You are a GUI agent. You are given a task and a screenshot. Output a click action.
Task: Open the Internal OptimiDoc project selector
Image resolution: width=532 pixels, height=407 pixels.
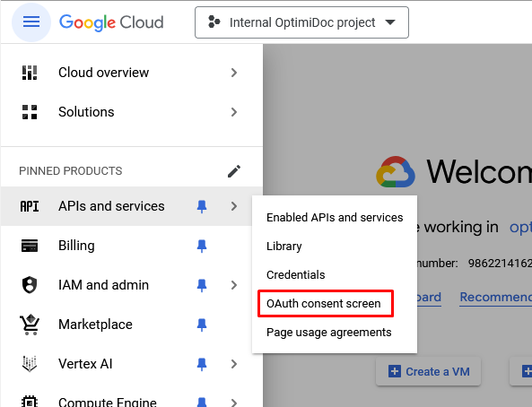click(301, 22)
